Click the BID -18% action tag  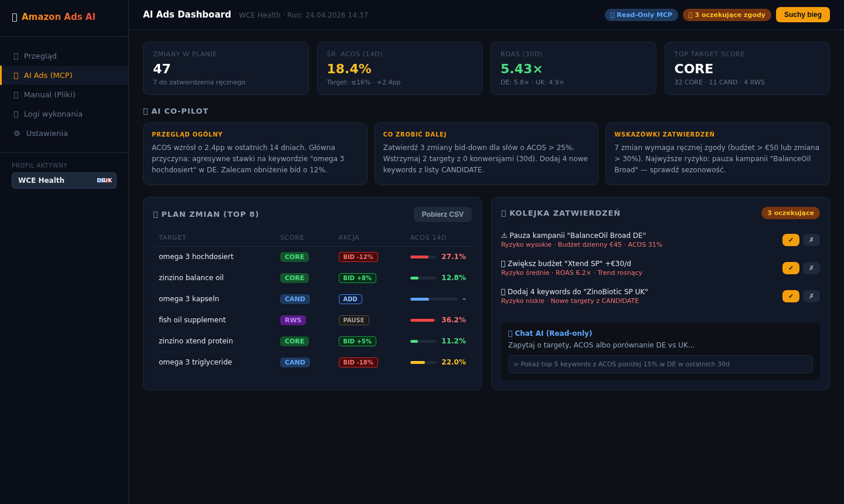(358, 362)
